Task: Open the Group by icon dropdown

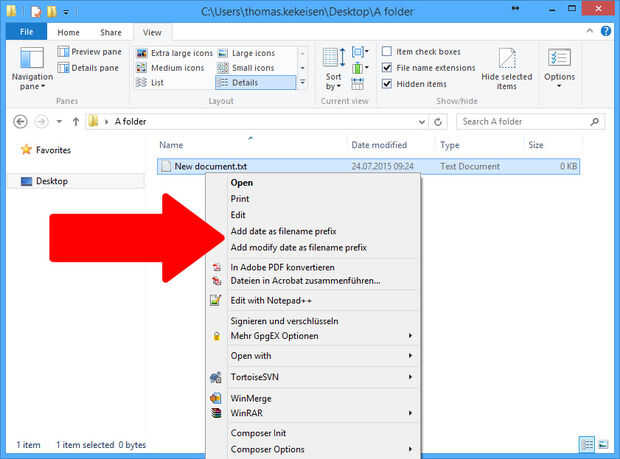Action: coord(360,52)
